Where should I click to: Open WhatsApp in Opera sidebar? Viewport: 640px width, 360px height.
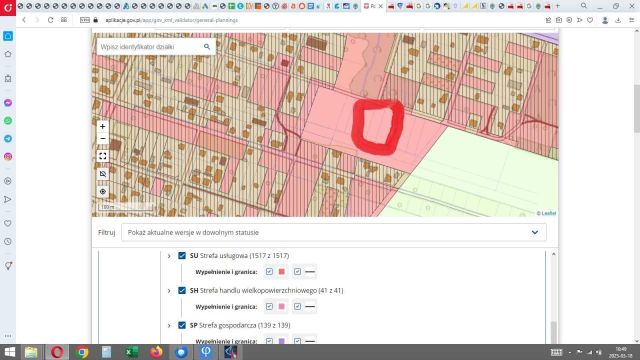(8, 121)
